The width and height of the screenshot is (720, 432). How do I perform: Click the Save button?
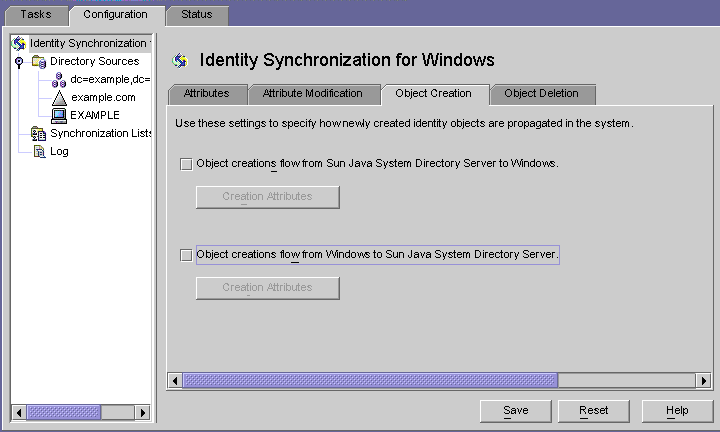click(516, 411)
